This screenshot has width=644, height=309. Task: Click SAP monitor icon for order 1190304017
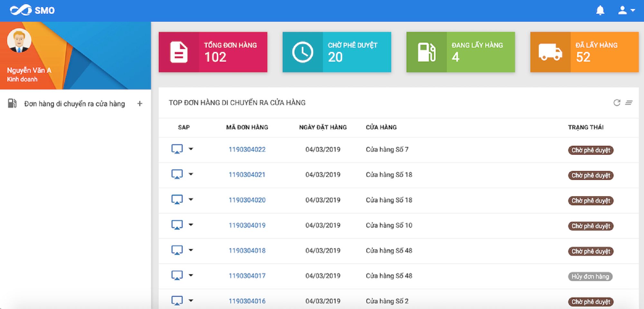[x=177, y=275]
